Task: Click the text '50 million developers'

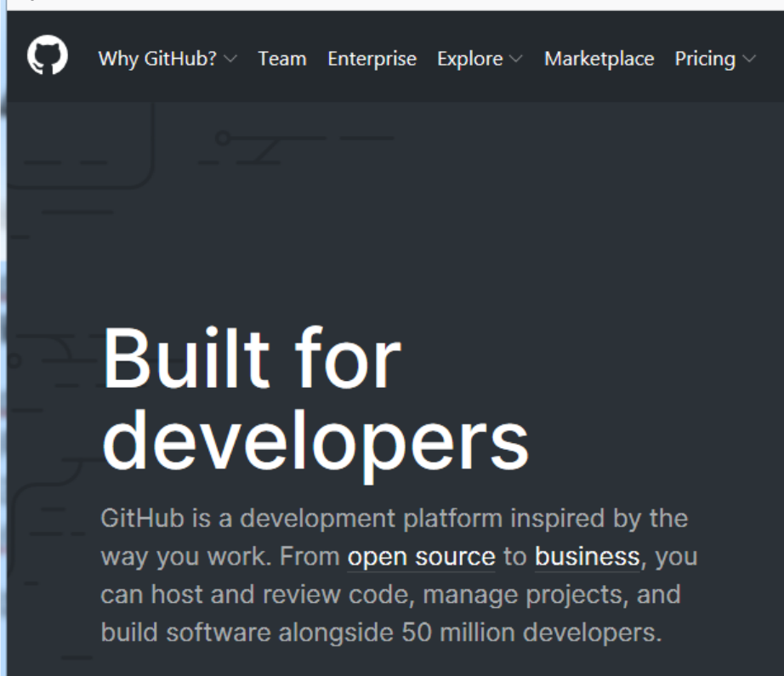Action: 531,633
